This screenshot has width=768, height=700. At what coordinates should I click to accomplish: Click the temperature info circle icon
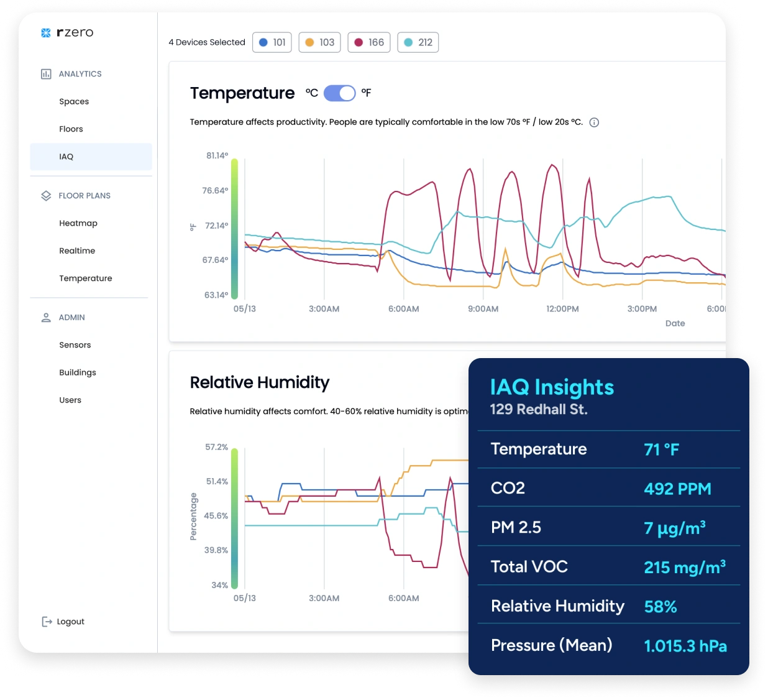tap(594, 122)
